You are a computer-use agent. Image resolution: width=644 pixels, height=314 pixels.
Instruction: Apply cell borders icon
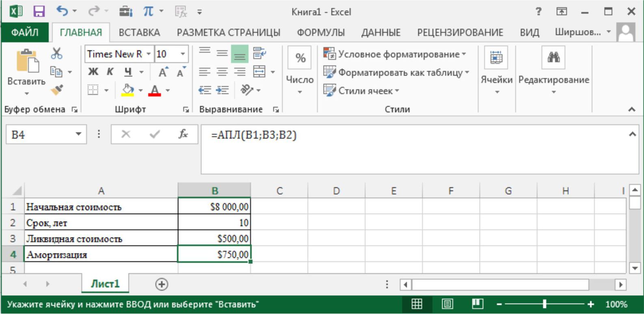(93, 90)
